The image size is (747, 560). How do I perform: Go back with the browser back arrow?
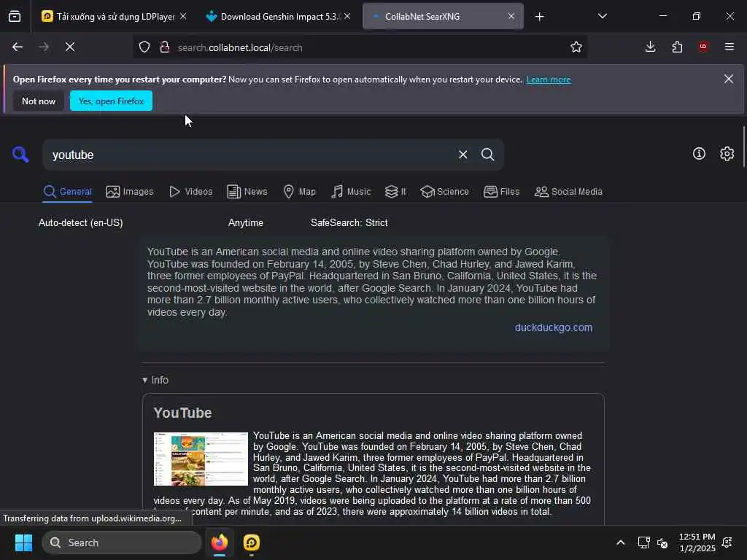(x=18, y=47)
